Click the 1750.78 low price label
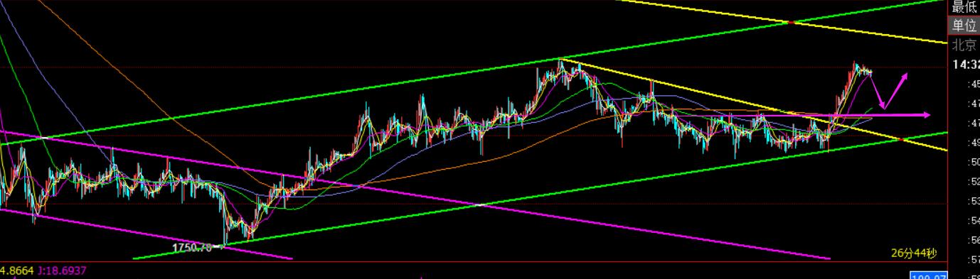 192,248
